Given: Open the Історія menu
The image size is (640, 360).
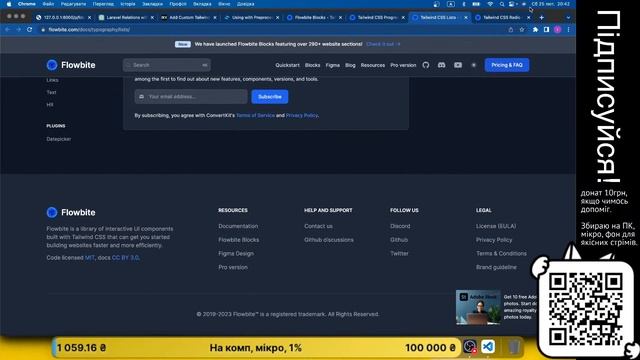Looking at the screenshot, I should click(128, 4).
